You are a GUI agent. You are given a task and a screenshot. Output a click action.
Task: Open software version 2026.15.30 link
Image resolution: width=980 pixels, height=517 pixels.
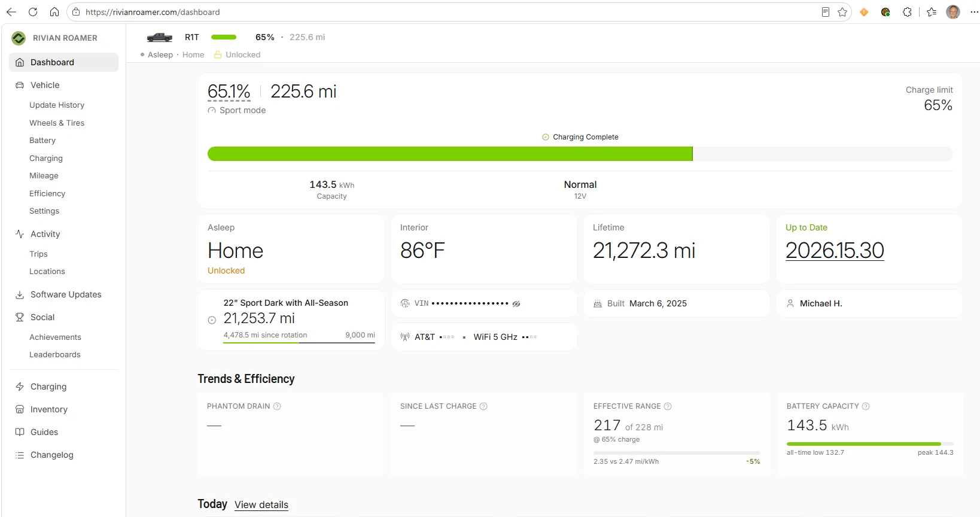[835, 250]
